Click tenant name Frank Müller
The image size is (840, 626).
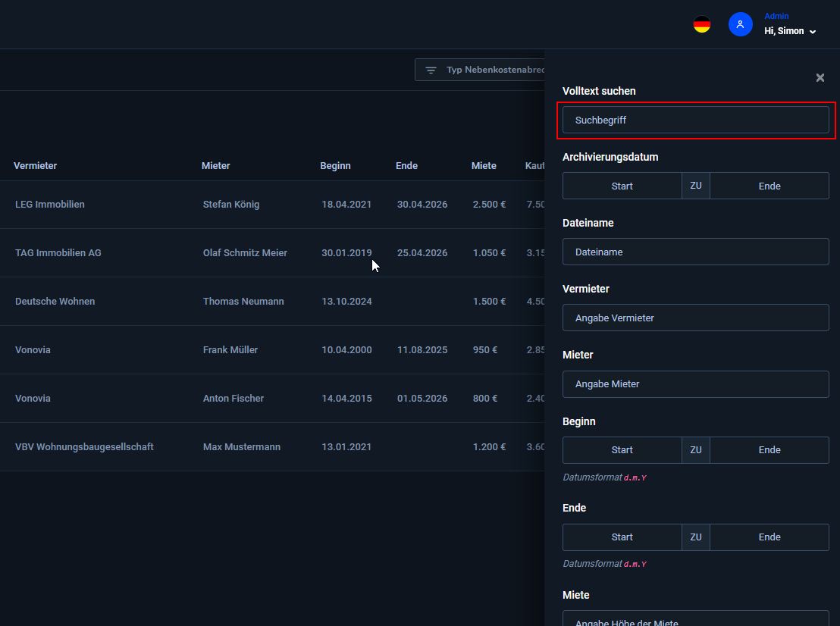[230, 349]
